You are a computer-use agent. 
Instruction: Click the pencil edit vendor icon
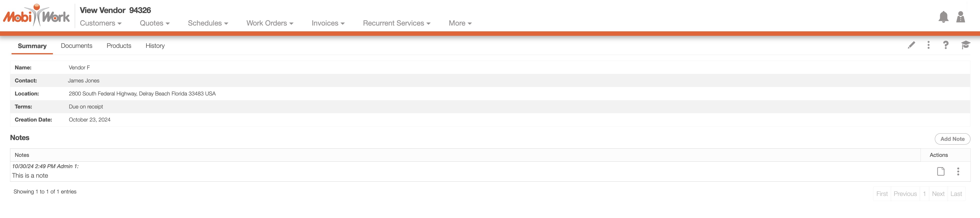click(911, 45)
